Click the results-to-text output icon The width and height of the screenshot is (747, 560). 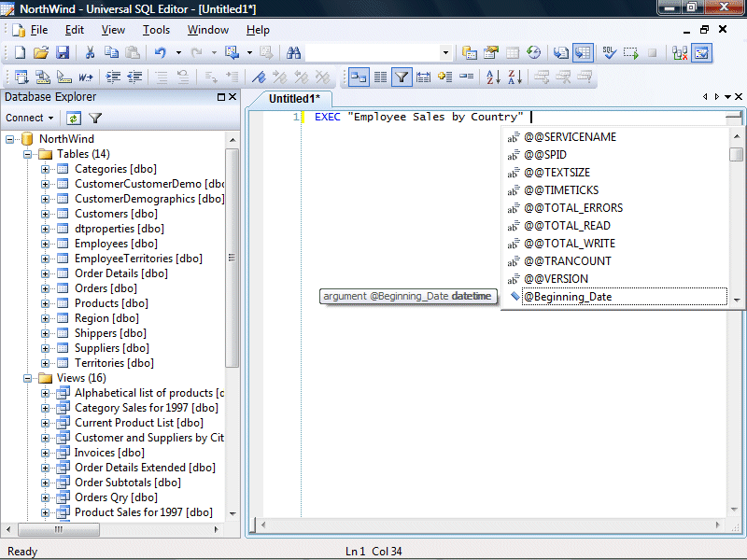tap(561, 52)
